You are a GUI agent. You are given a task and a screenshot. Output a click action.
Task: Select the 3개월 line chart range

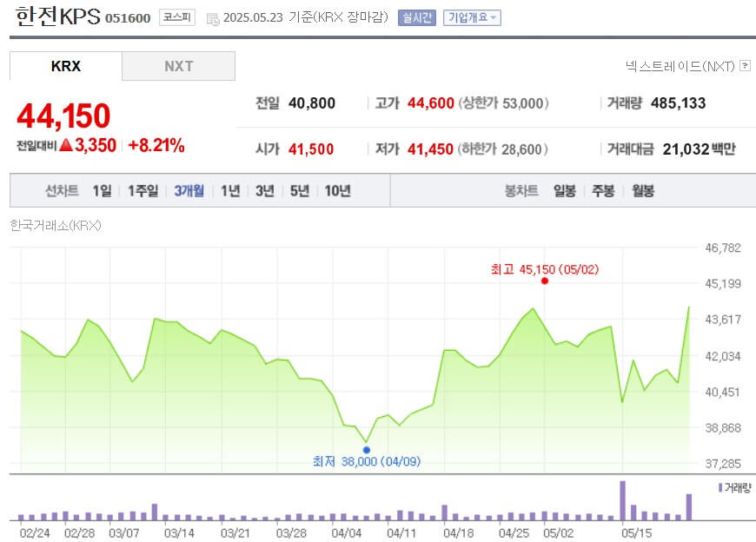(x=189, y=191)
